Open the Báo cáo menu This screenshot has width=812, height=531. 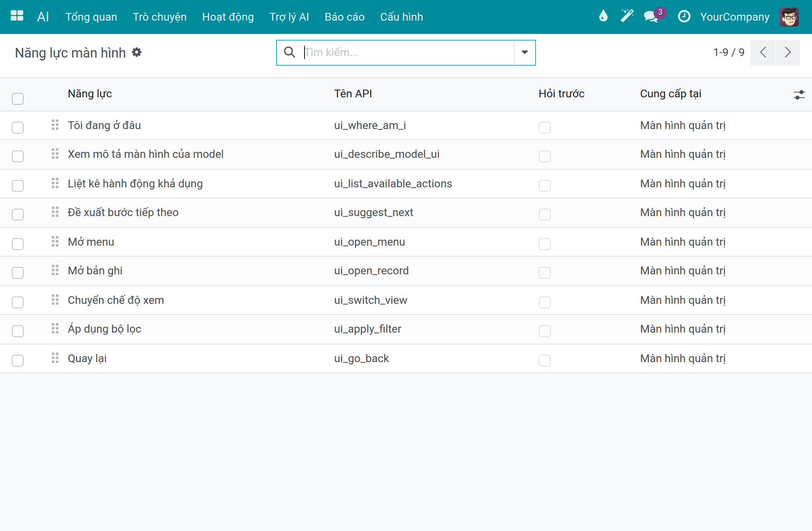pos(345,17)
